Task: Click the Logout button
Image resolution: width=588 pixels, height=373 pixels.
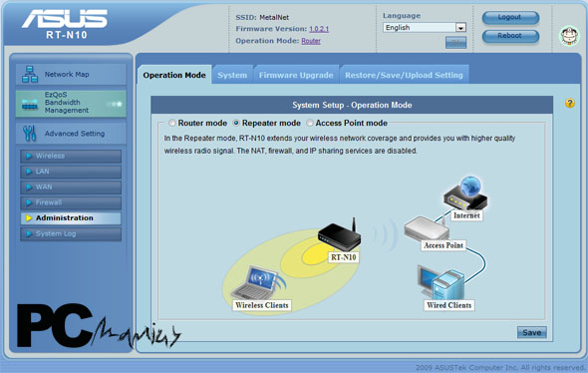Action: click(510, 17)
